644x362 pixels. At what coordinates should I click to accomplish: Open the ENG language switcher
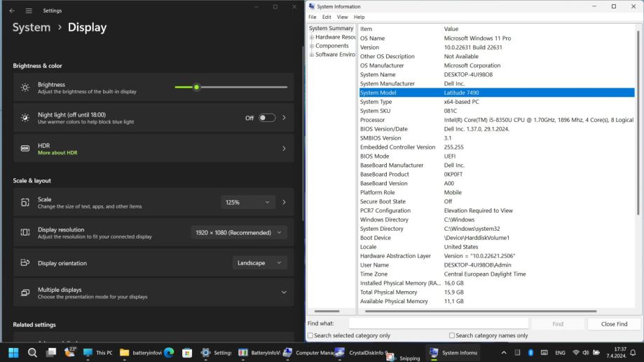point(560,353)
